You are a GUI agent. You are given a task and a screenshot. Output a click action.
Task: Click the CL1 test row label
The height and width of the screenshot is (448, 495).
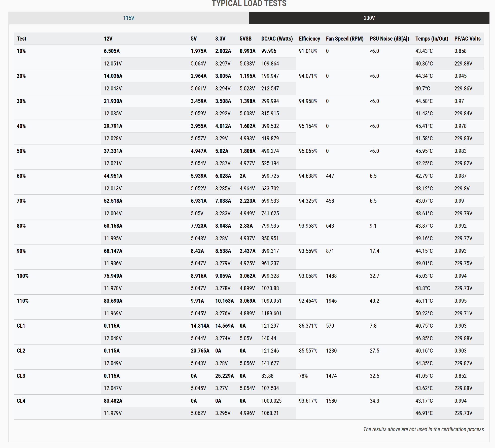pyautogui.click(x=21, y=326)
